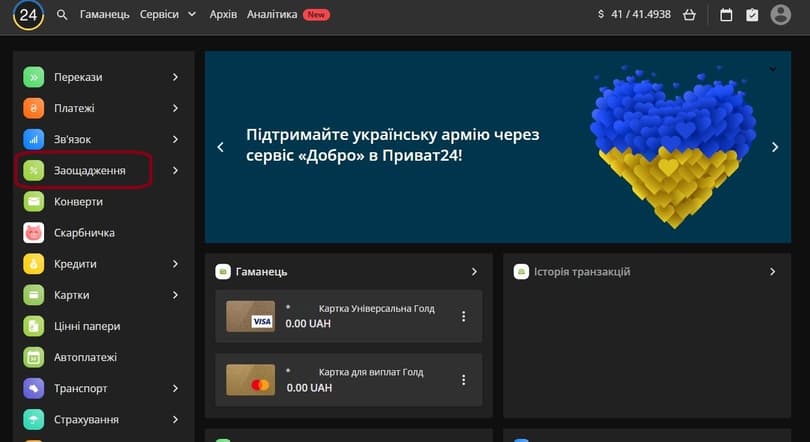Click the Цінні папери icon
Viewport: 810px width, 442px height.
click(34, 326)
